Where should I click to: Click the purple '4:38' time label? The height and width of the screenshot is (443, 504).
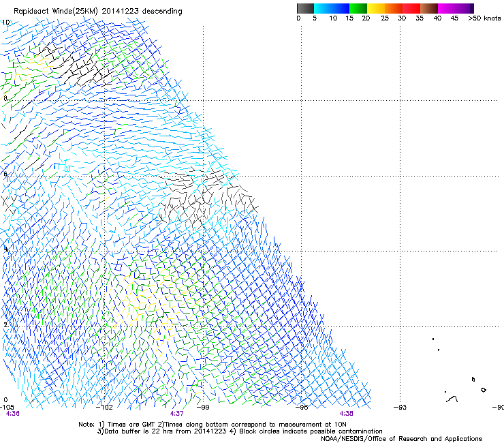tap(346, 414)
